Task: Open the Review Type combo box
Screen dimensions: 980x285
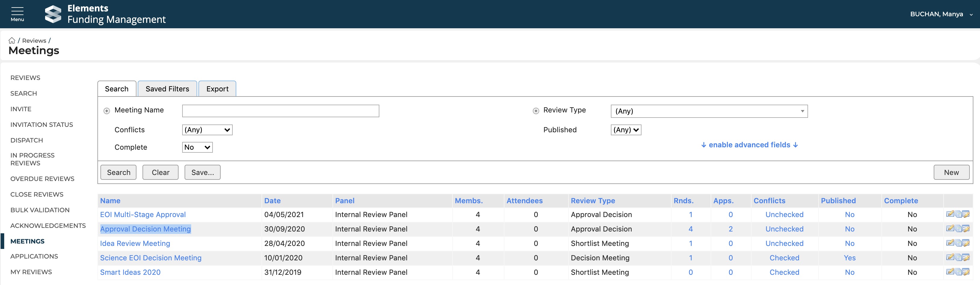Action: point(709,111)
